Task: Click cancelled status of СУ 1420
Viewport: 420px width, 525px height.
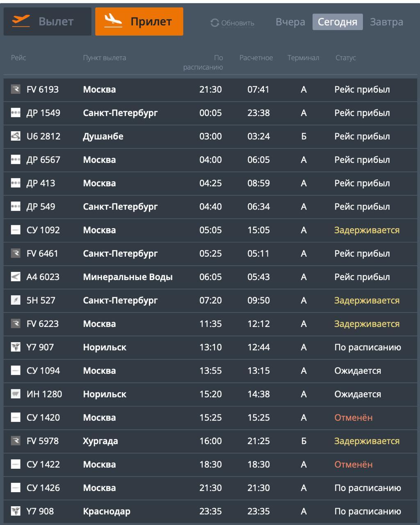Action: [x=354, y=418]
